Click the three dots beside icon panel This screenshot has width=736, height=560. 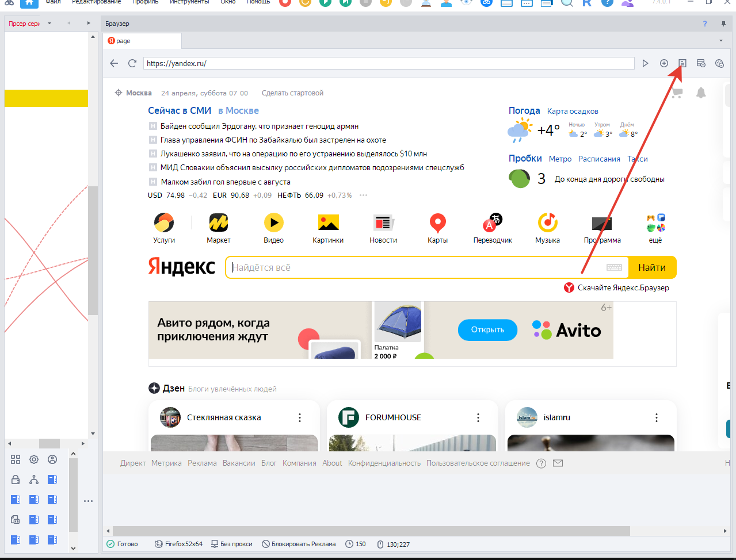(88, 501)
